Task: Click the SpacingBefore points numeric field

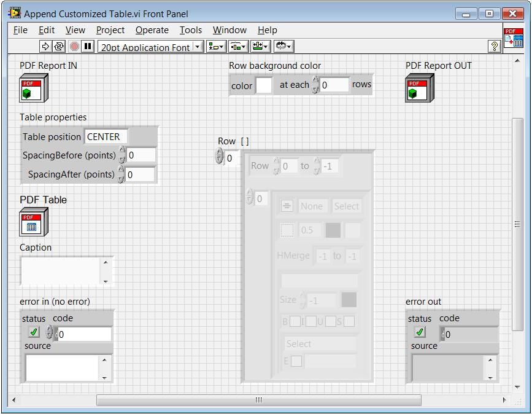Action: [x=141, y=155]
